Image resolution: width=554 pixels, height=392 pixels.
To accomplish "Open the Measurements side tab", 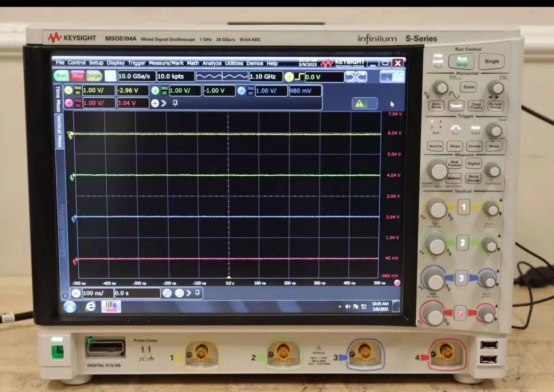I will (62, 230).
